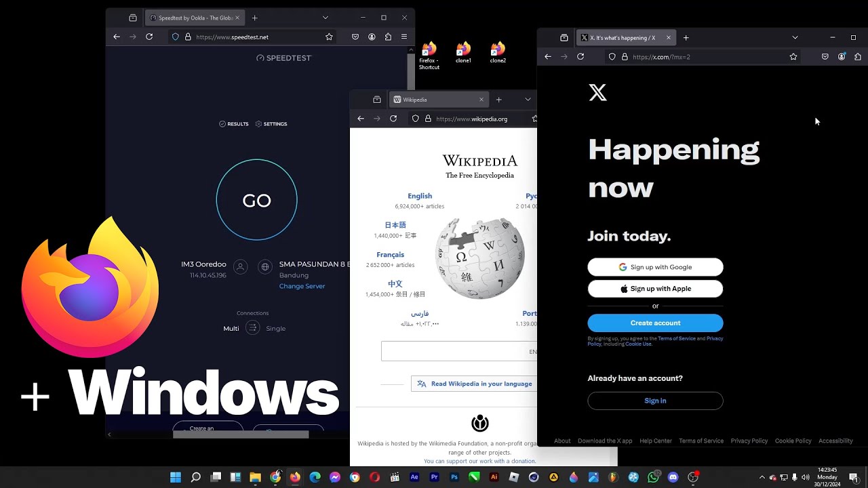Close the X tab
The width and height of the screenshot is (868, 488).
pos(668,38)
